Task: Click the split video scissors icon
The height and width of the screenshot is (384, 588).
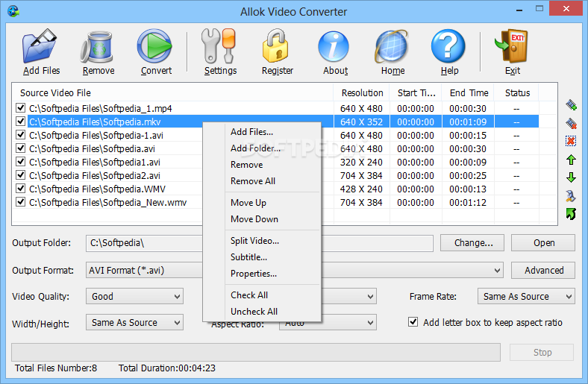Action: coord(571,195)
